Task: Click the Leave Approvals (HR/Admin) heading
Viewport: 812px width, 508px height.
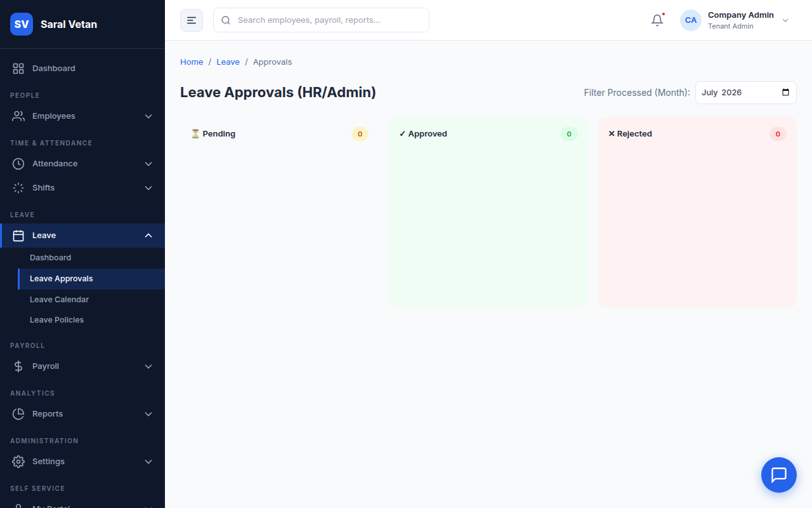Action: (x=278, y=93)
